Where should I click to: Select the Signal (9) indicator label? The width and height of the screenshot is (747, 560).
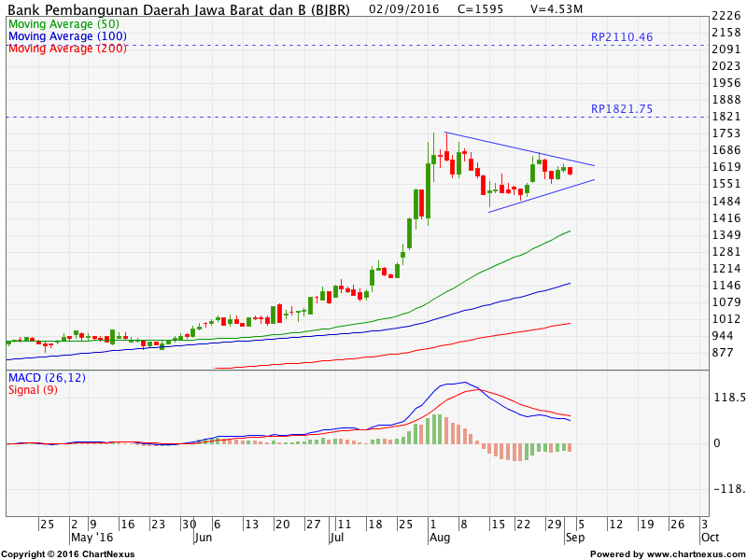pyautogui.click(x=33, y=390)
